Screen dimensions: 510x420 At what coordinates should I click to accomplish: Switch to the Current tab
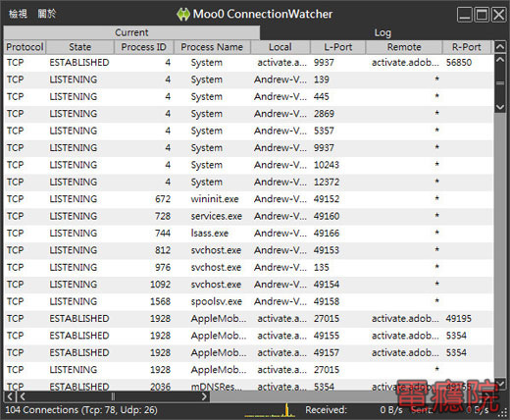click(131, 32)
